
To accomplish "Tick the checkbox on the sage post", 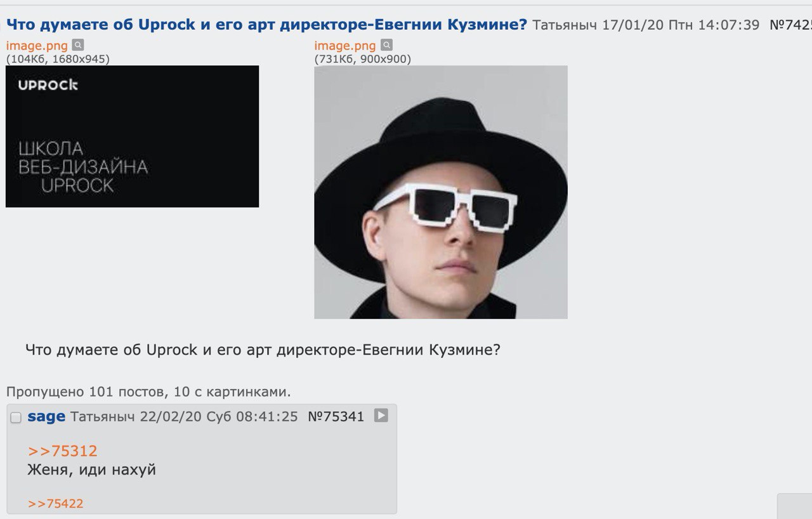I will click(16, 417).
